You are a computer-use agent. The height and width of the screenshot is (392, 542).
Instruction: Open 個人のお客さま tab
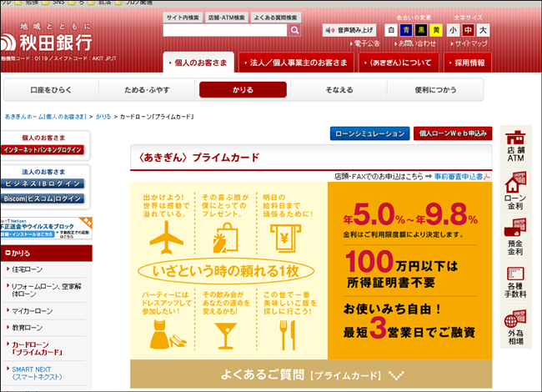pos(198,63)
